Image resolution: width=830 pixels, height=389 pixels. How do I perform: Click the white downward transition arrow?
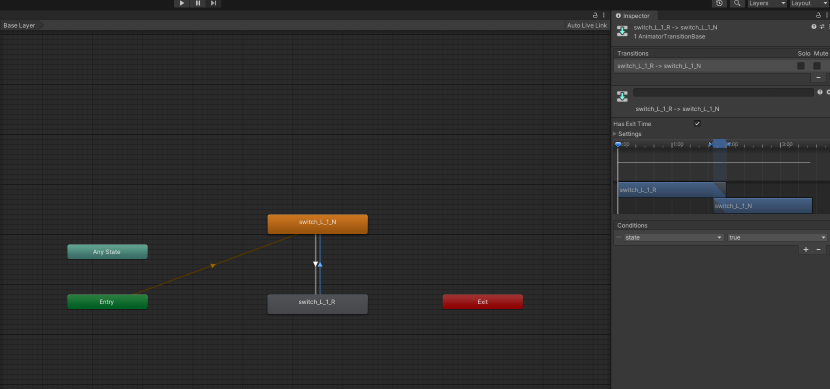pyautogui.click(x=315, y=264)
